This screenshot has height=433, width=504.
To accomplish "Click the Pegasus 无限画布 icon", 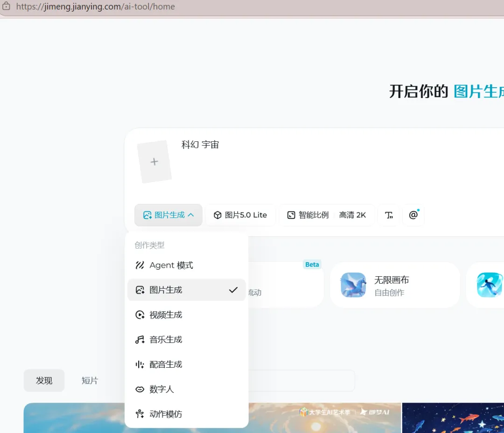I will point(353,285).
